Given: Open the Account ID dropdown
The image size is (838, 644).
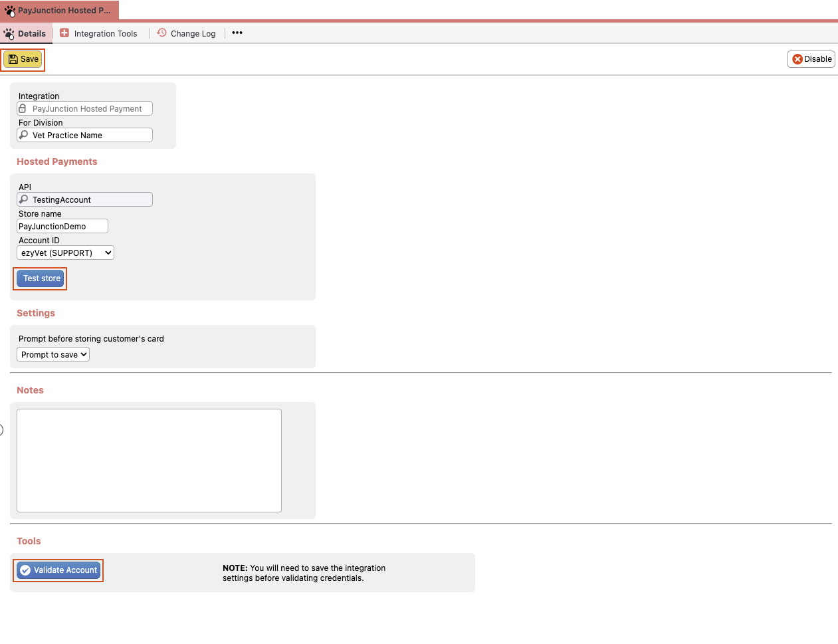Looking at the screenshot, I should 65,253.
